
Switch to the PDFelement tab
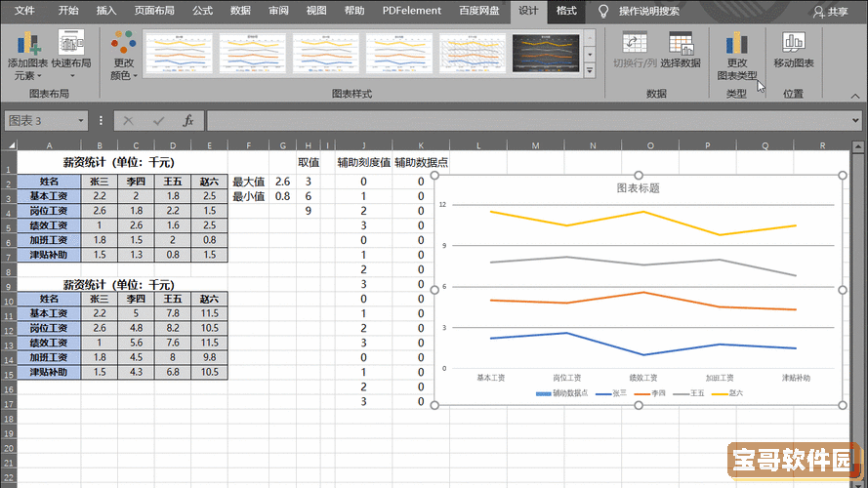click(412, 11)
